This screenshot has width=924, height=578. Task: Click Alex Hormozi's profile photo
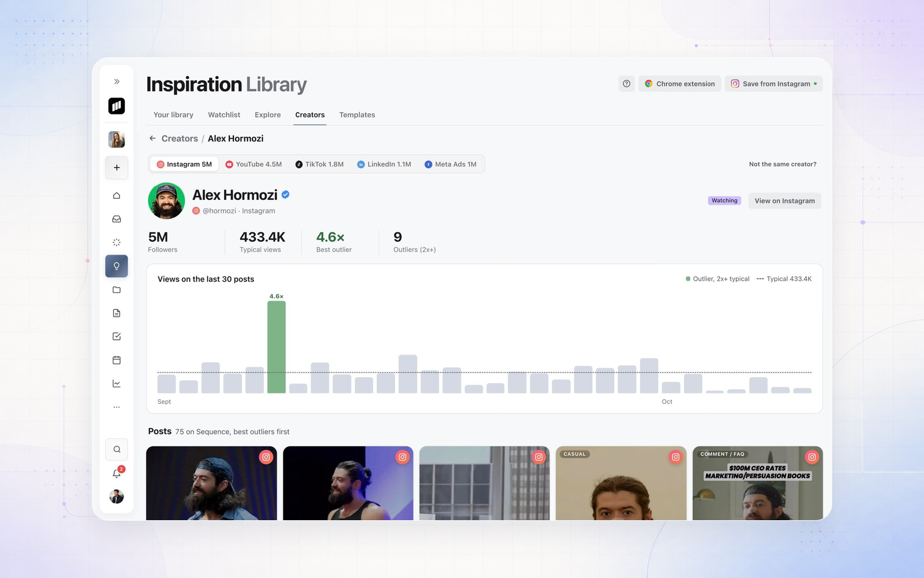166,201
